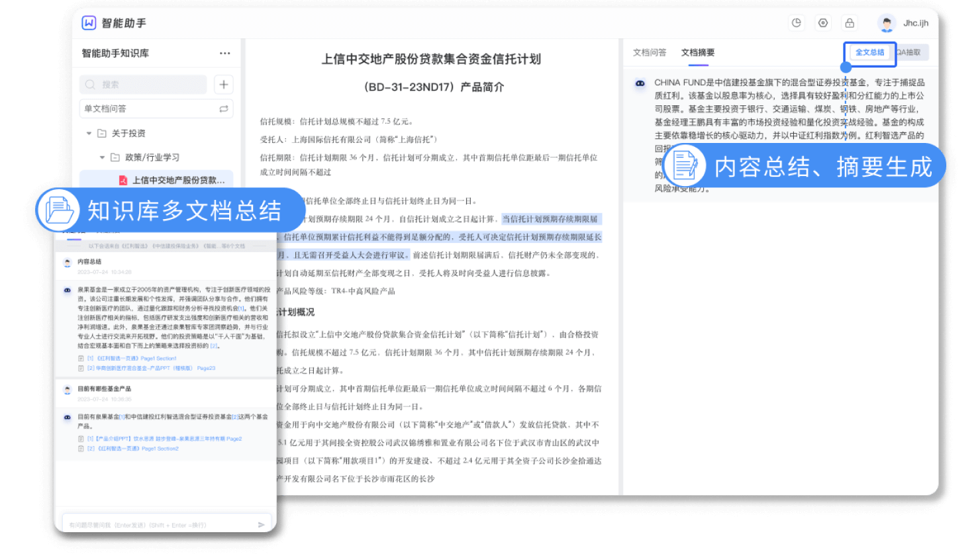Click the refresh icon beside 单文档问答
The width and height of the screenshot is (980, 556).
[224, 108]
